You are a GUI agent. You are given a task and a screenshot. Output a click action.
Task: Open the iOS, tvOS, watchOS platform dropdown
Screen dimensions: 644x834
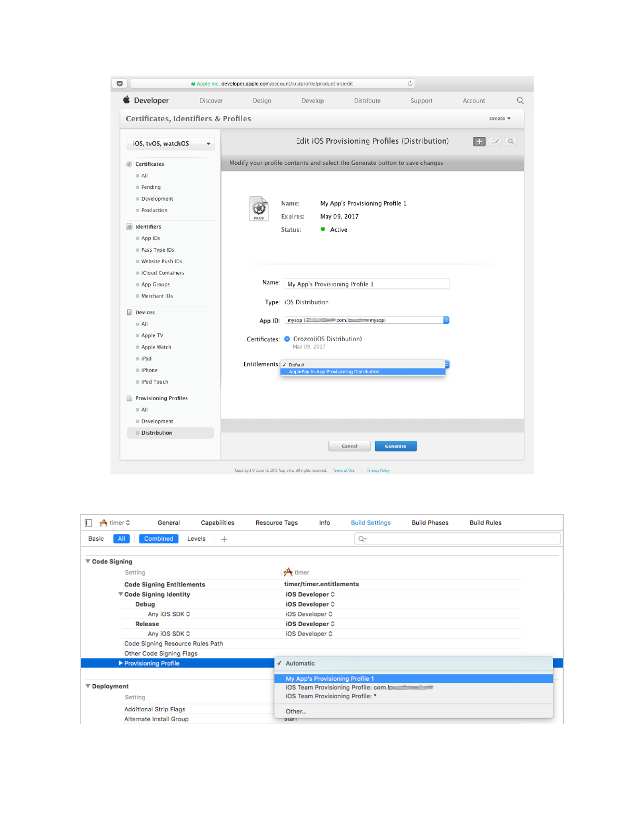coord(170,143)
